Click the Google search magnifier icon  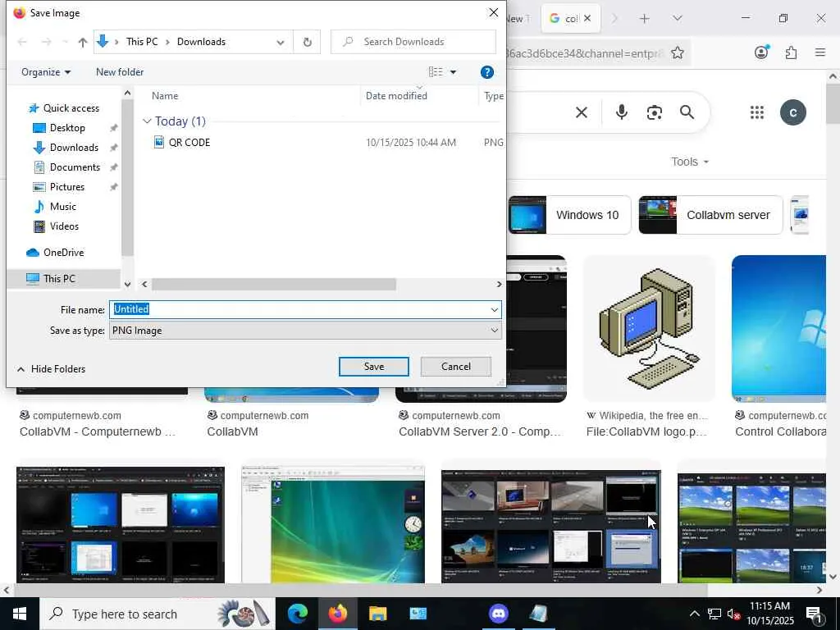pyautogui.click(x=687, y=112)
